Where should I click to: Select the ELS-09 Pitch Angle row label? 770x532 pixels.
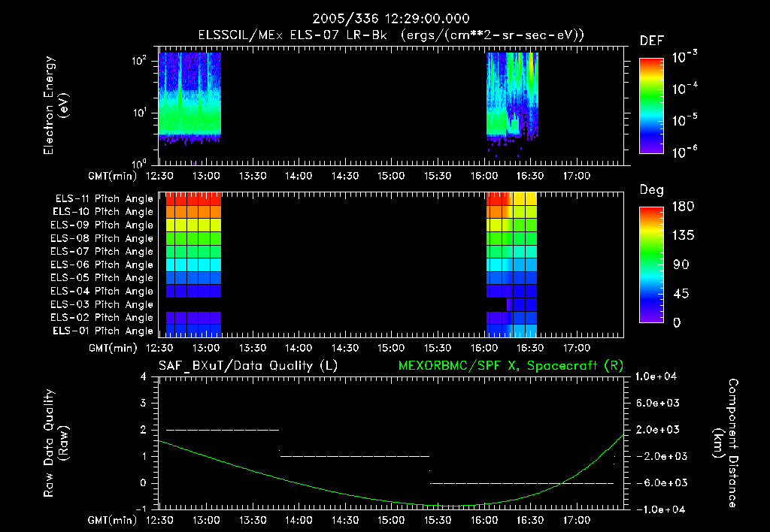point(102,225)
